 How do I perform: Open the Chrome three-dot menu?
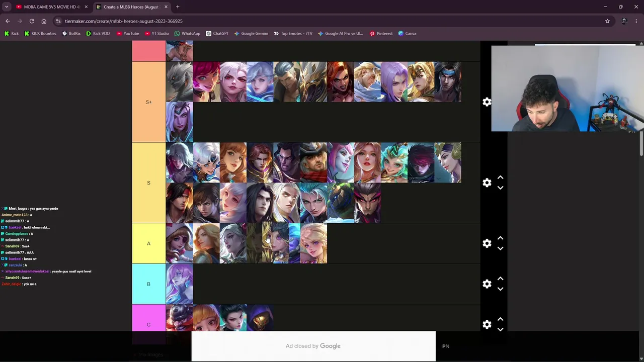(637, 21)
